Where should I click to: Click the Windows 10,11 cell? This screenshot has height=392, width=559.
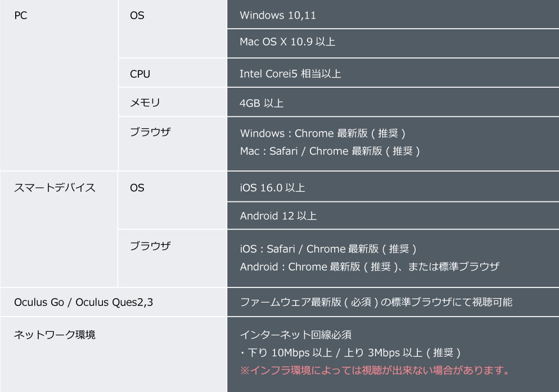pyautogui.click(x=278, y=15)
